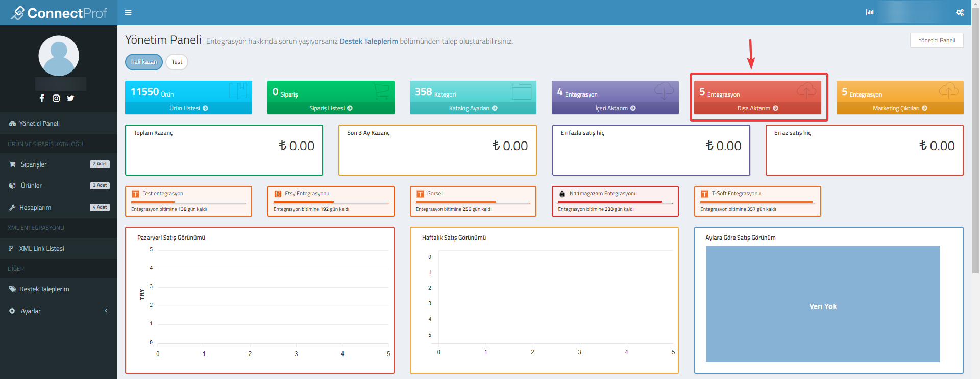
Task: Open the T-Soft Entegrasyonu card
Action: click(757, 201)
